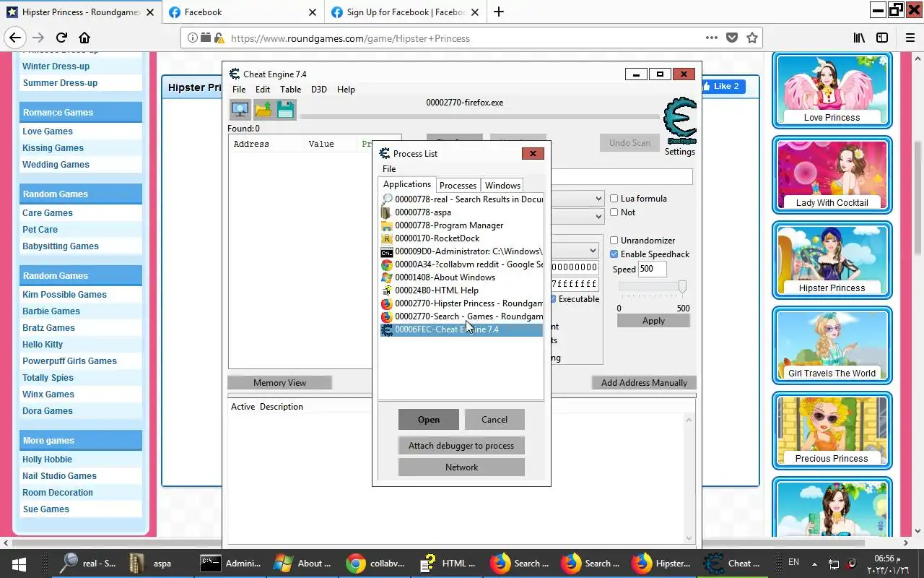This screenshot has height=578, width=924.
Task: Show hidden tray icons with the arrow
Action: click(814, 564)
